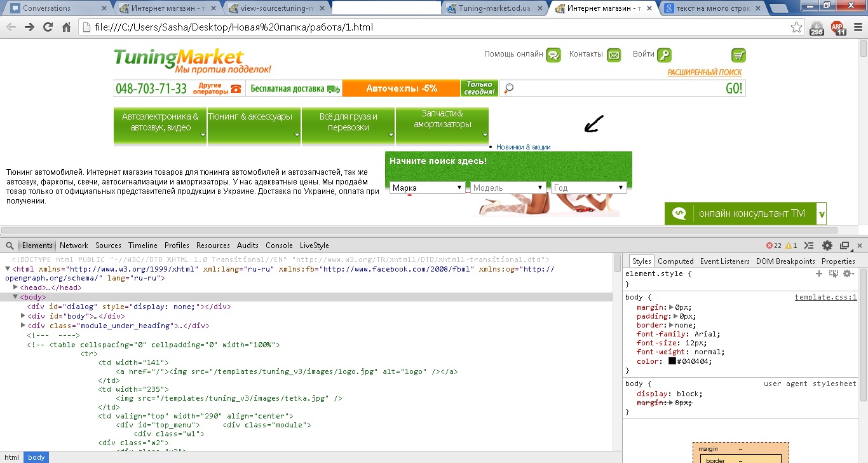
Task: Open the Год dropdown
Action: [589, 188]
